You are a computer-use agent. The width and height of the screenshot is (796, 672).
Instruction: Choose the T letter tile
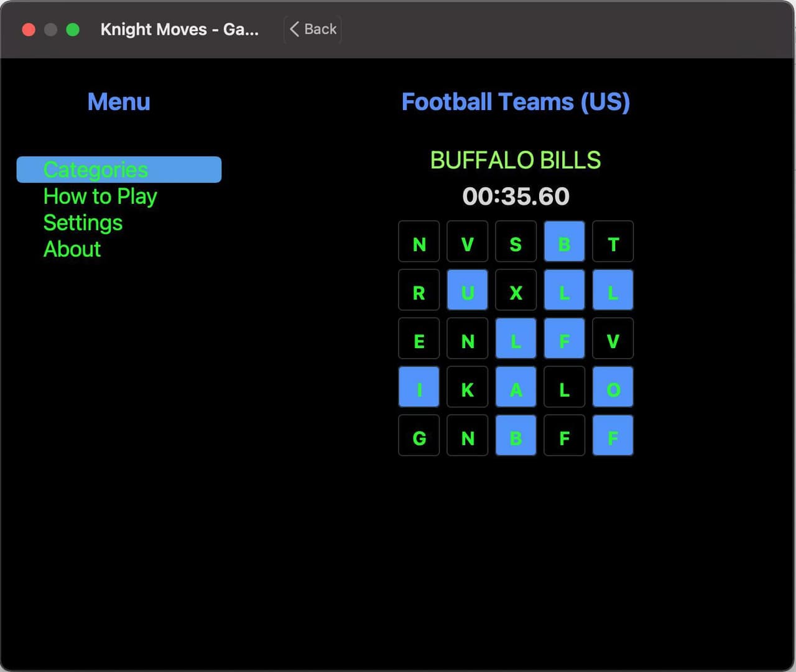(613, 241)
